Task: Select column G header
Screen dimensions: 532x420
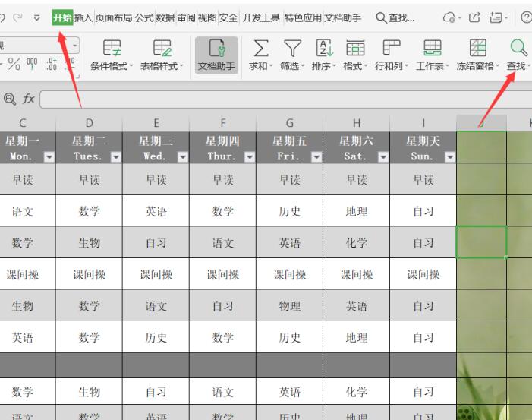Action: (289, 122)
